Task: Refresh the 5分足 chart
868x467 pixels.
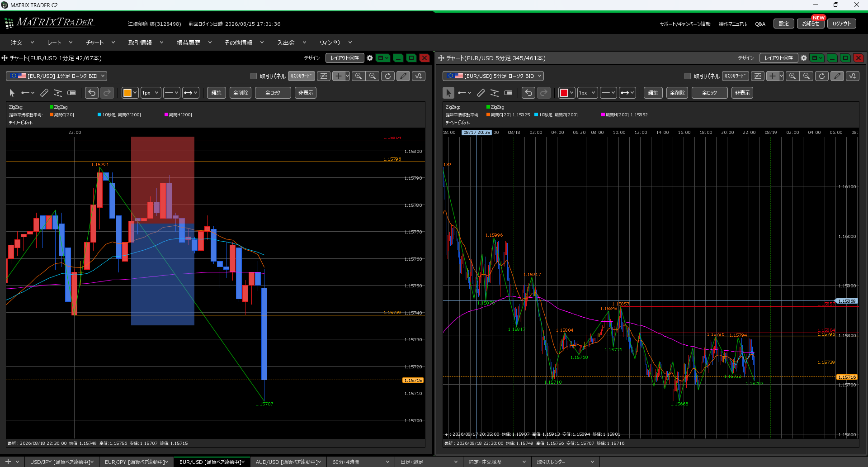Action: point(822,76)
